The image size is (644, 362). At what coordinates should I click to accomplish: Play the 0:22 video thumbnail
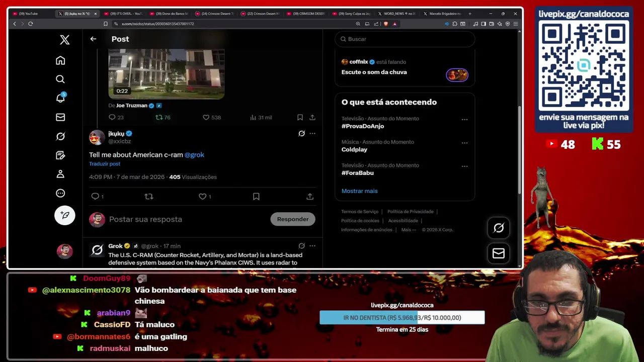coord(167,73)
